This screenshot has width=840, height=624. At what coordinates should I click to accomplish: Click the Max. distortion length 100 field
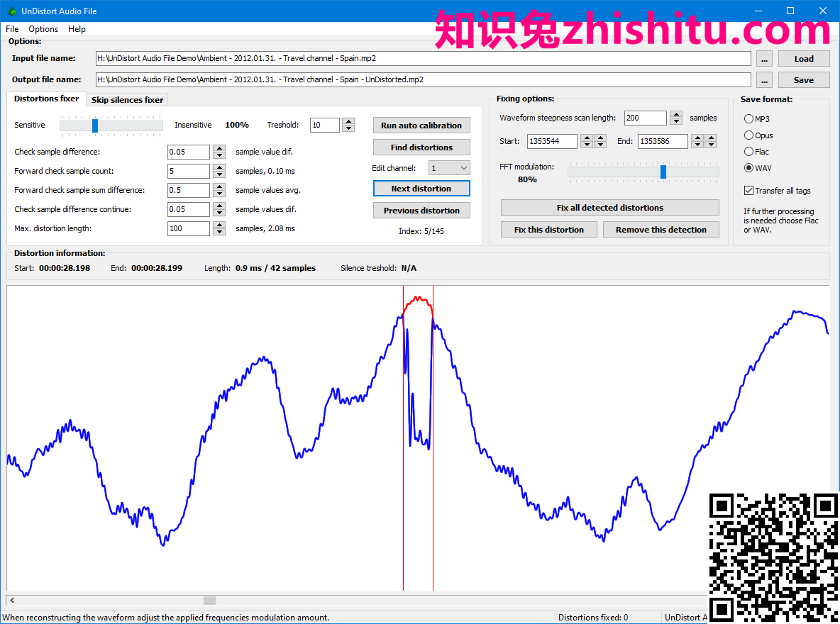(189, 228)
